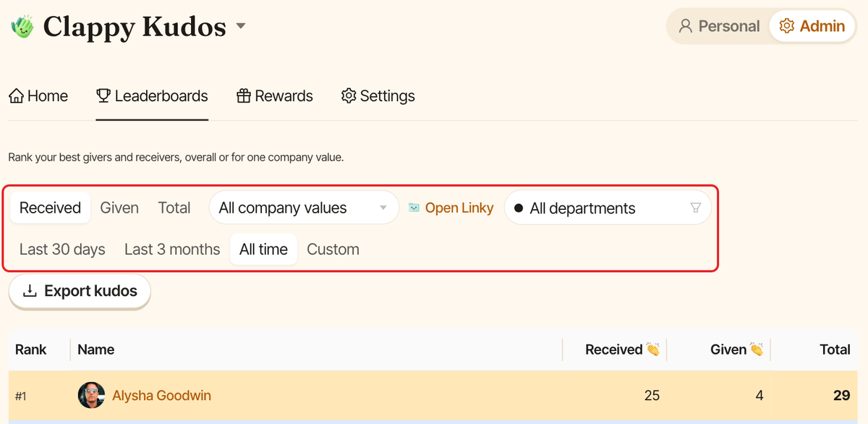Filter by Last 3 months

pos(172,250)
